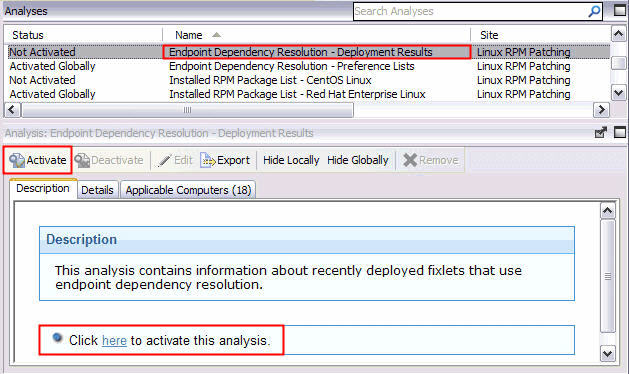Click Hide Locally

(291, 160)
